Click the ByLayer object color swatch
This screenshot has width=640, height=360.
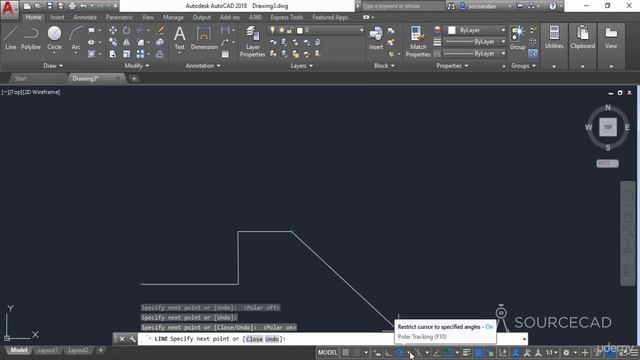(x=451, y=30)
